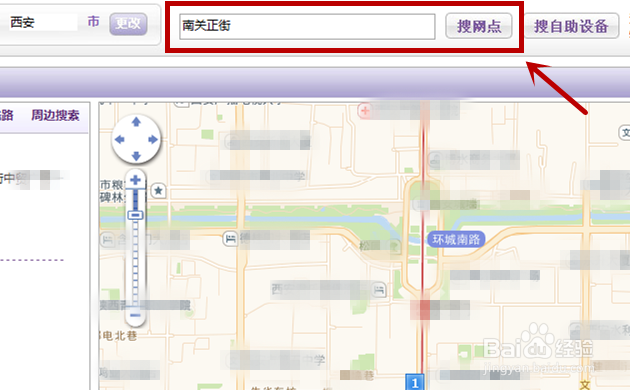
Task: Click the 搜网点 button
Action: [479, 26]
